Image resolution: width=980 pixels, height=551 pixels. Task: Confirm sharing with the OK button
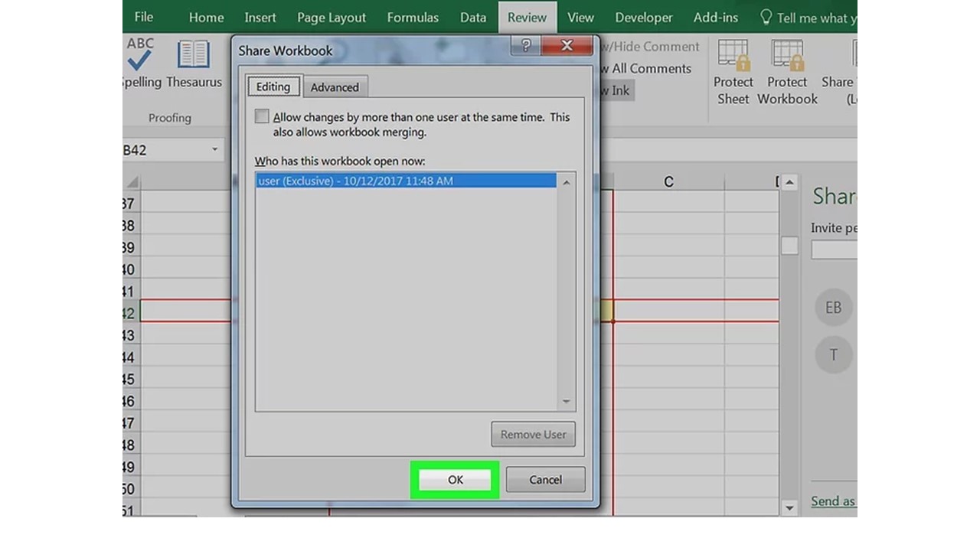455,479
